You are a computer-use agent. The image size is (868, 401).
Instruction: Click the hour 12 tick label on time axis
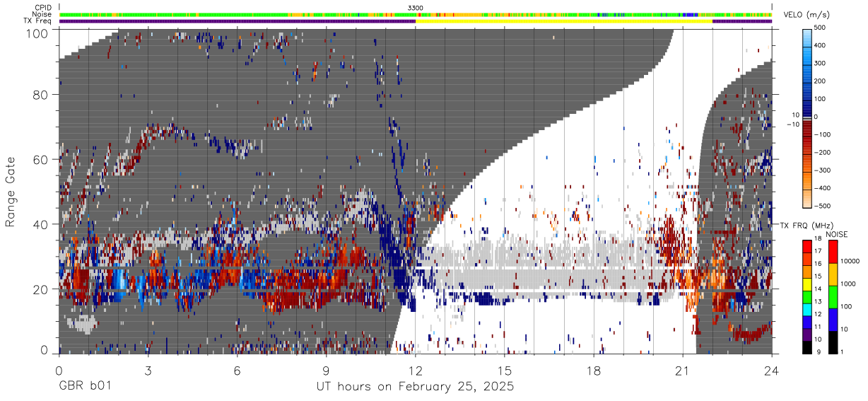[x=416, y=371]
